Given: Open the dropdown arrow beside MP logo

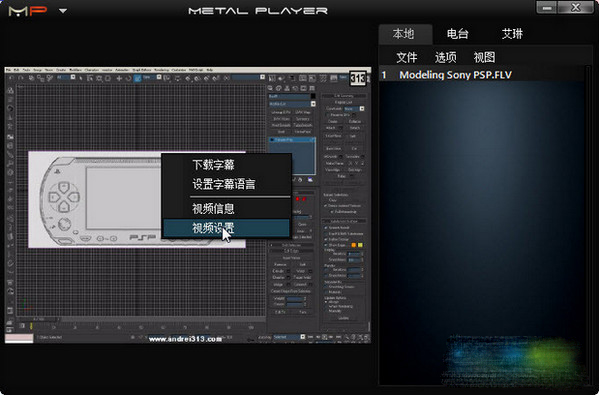Looking at the screenshot, I should coord(63,11).
